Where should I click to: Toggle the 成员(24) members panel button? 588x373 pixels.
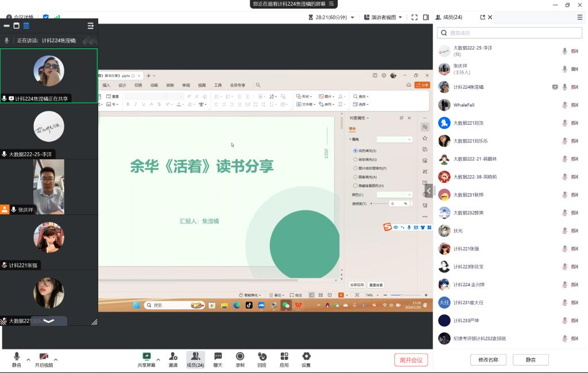point(195,356)
